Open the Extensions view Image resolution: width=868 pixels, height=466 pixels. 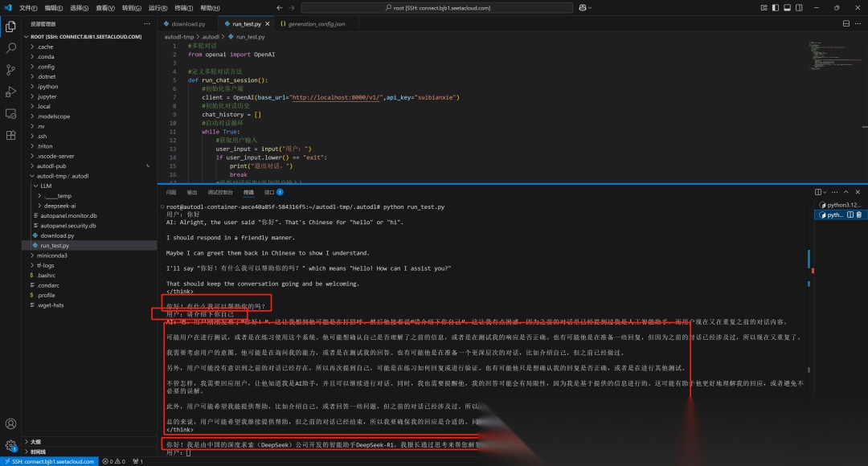(x=10, y=135)
